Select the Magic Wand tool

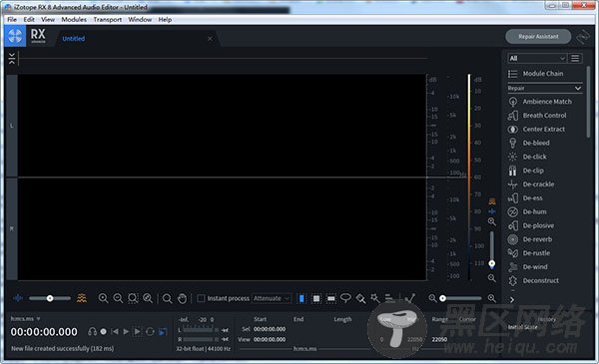(375, 298)
